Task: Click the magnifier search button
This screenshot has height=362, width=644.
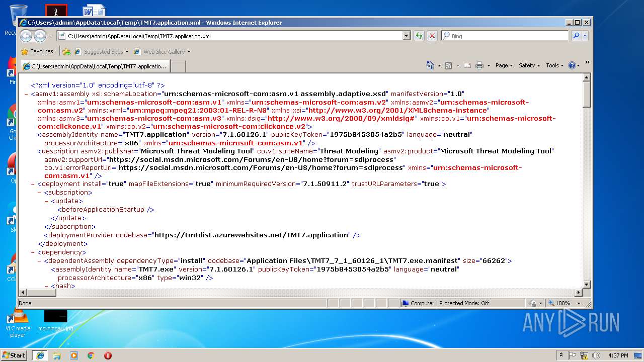Action: [576, 36]
